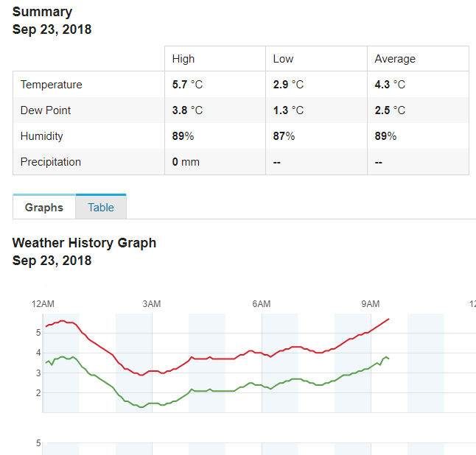Click the 3AM time label on graph

(x=151, y=304)
